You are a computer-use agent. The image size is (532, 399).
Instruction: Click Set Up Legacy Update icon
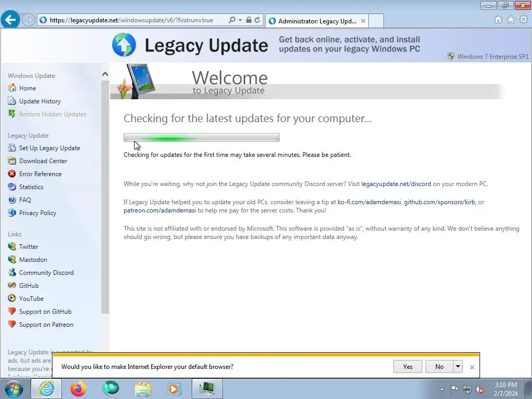pos(12,148)
